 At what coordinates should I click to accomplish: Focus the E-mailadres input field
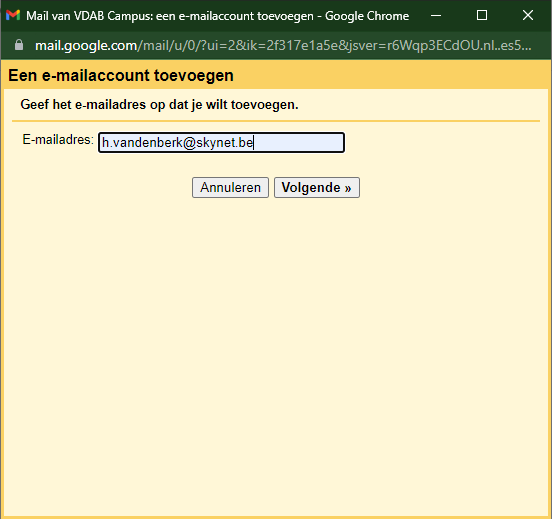221,143
